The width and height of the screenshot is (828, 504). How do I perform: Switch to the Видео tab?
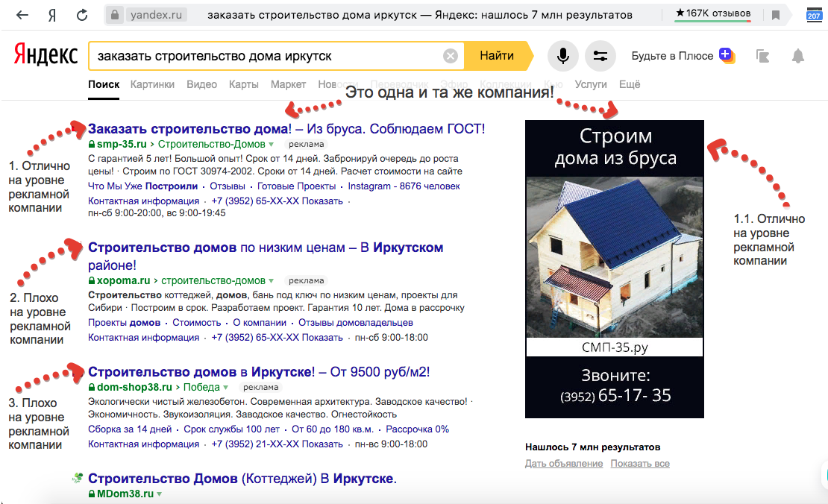(x=201, y=84)
